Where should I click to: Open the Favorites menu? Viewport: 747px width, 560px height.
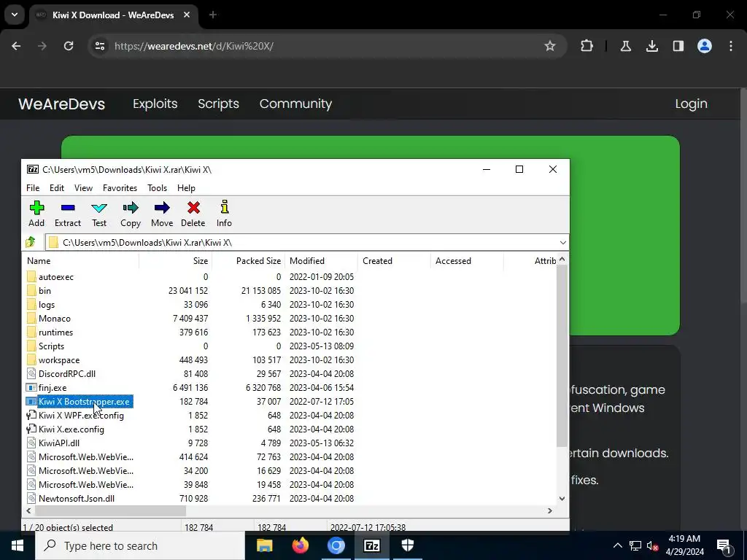coord(120,188)
